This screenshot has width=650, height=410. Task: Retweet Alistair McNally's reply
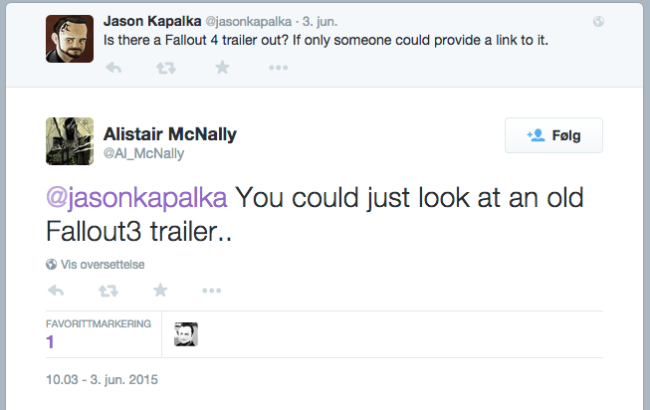pos(108,291)
